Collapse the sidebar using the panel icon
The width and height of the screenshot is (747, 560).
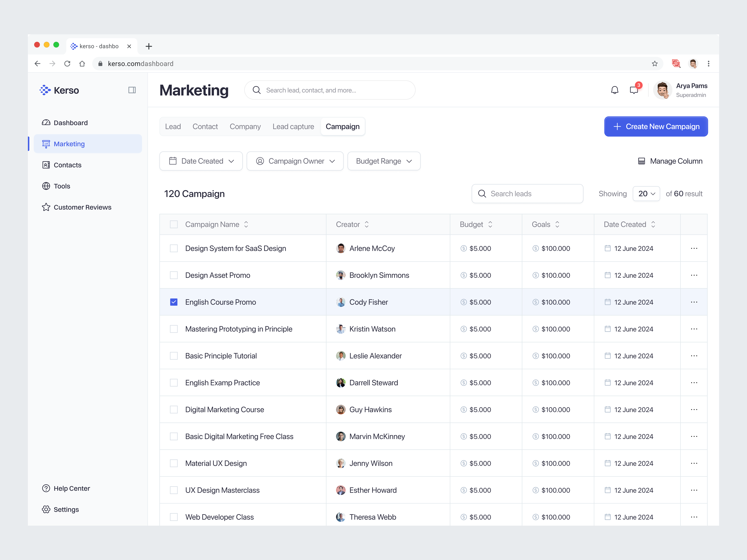tap(132, 90)
